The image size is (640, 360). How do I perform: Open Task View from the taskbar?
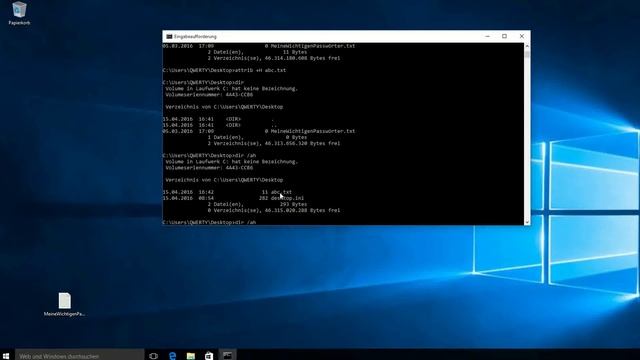[x=153, y=356]
